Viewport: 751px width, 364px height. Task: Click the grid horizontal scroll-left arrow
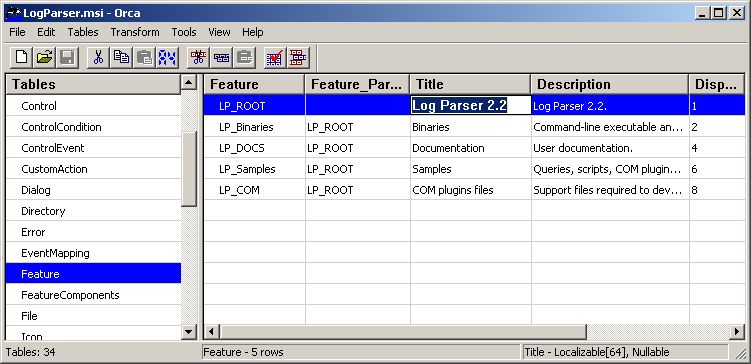point(212,331)
